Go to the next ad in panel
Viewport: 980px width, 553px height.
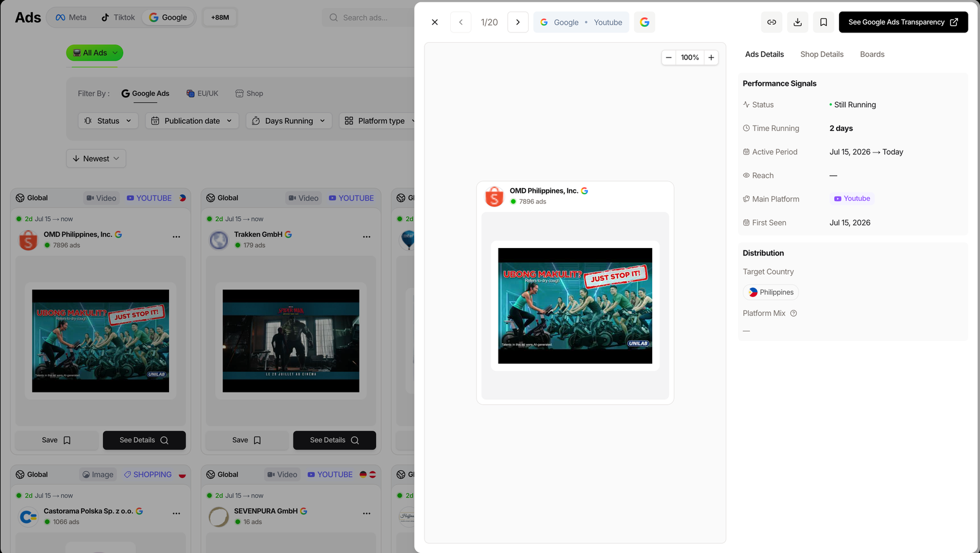click(x=518, y=22)
